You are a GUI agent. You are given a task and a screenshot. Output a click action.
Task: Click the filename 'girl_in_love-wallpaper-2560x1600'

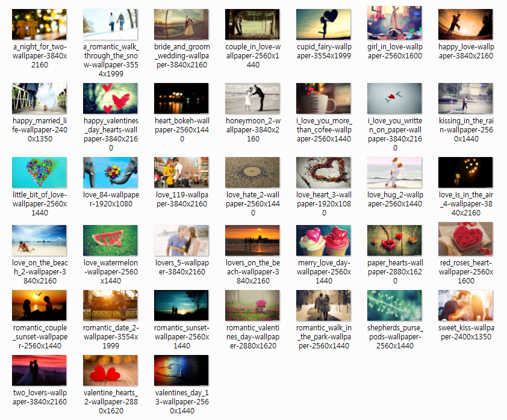tap(395, 51)
